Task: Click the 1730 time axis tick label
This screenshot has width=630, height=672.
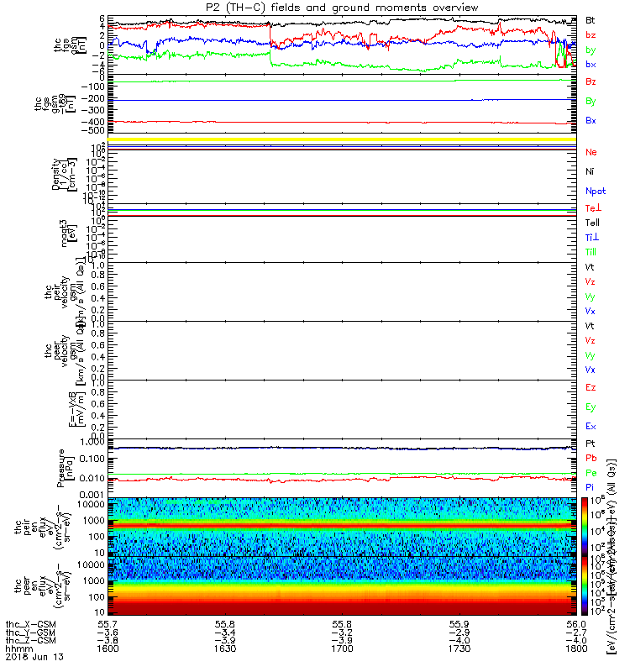Action: tap(459, 648)
